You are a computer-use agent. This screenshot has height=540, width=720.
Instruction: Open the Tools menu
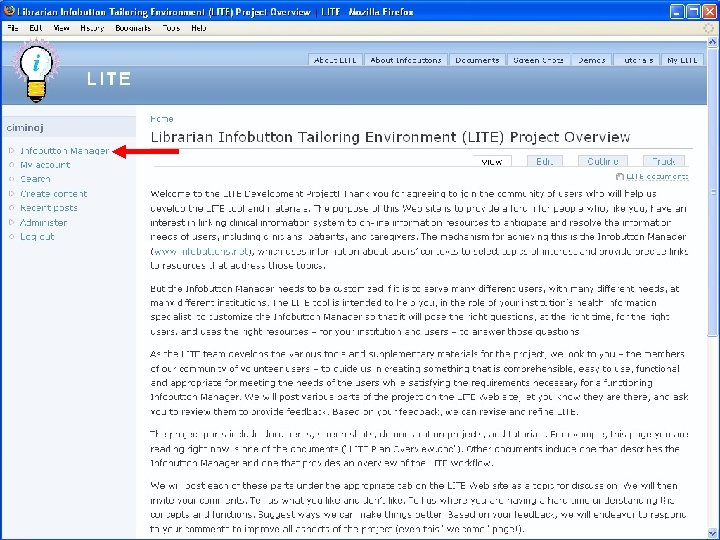point(171,28)
